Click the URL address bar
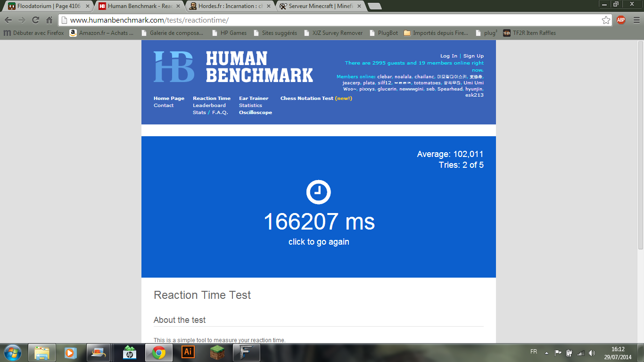 [x=330, y=20]
